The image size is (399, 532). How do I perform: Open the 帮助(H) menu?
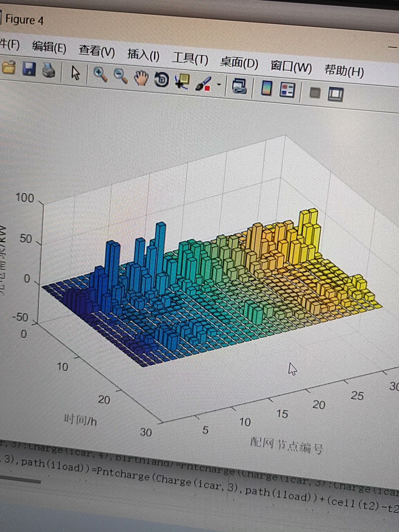tap(344, 70)
